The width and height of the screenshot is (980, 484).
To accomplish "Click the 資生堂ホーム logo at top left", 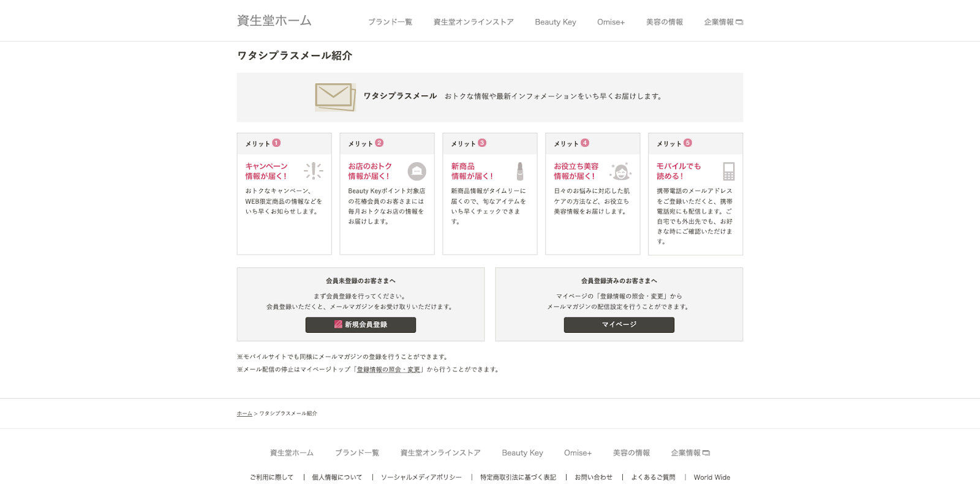I will [x=274, y=21].
